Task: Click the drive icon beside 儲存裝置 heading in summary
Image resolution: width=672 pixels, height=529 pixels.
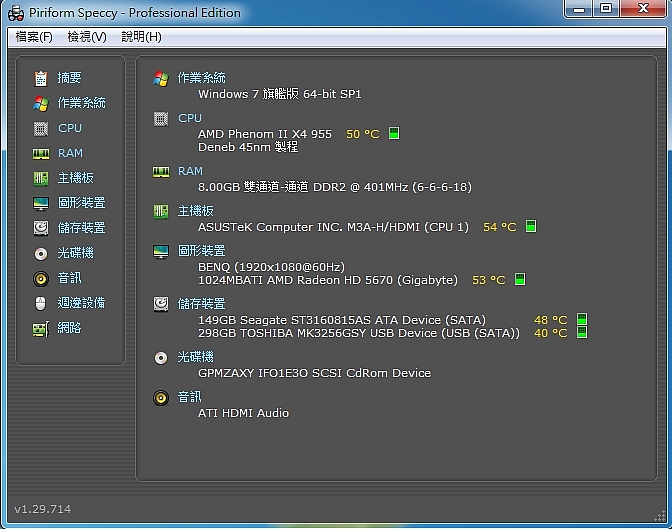Action: (161, 304)
